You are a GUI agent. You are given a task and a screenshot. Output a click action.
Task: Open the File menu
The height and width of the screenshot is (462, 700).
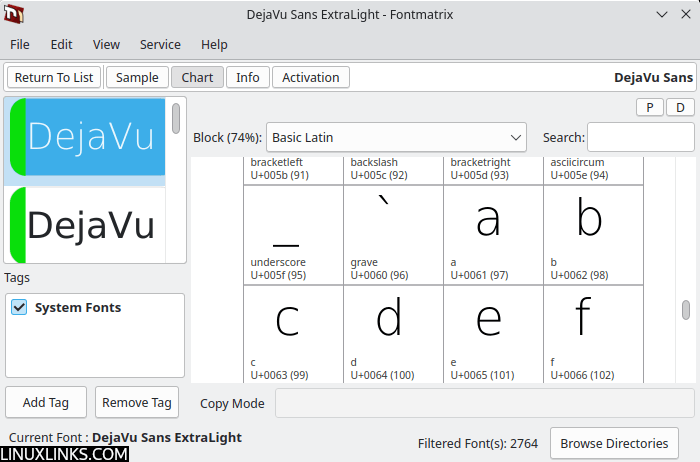coord(20,45)
